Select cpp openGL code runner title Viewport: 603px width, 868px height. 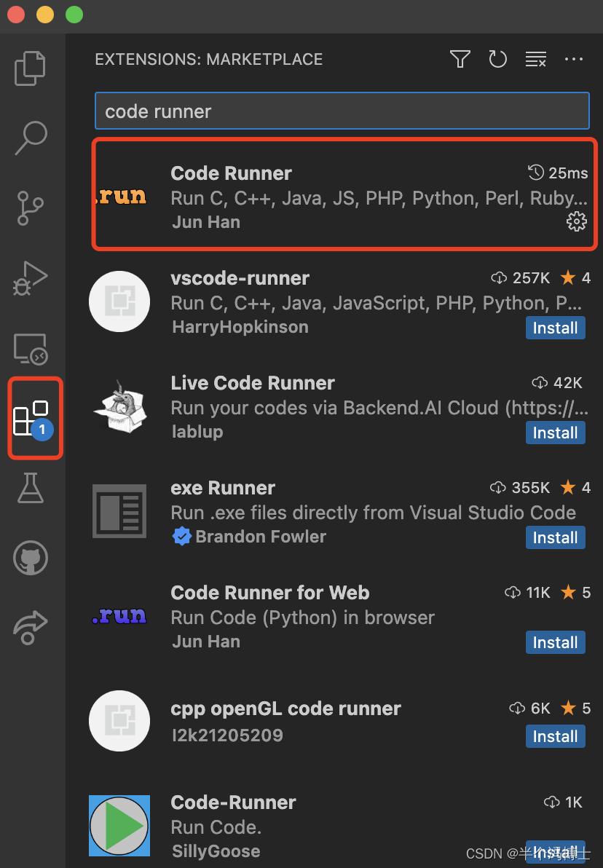click(285, 709)
